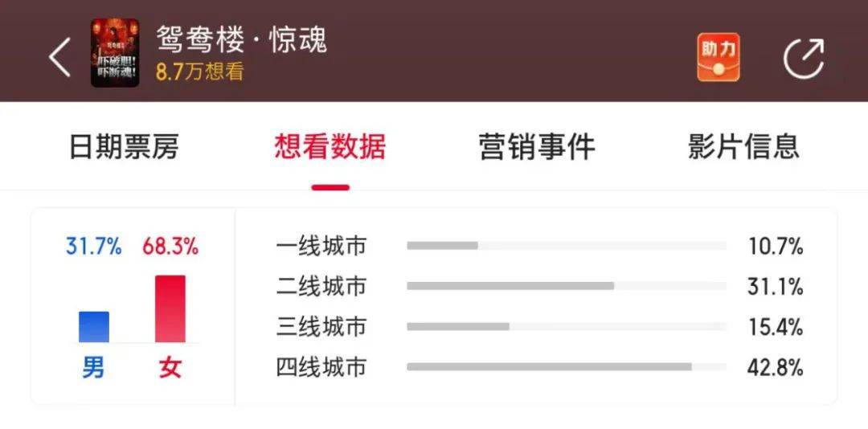Tap the orange 助力 boost icon
The width and height of the screenshot is (868, 429).
pos(718,56)
